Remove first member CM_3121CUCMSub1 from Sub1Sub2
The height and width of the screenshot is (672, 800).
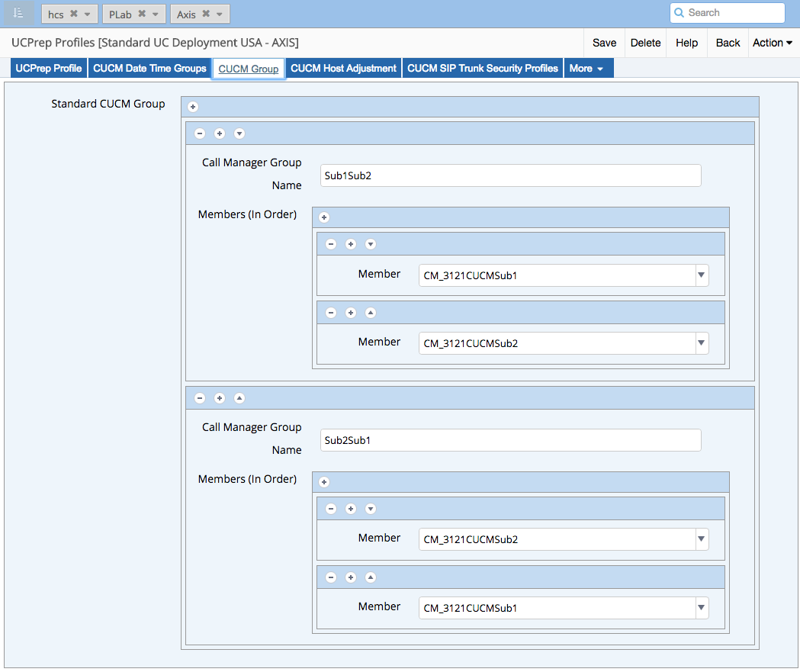tap(331, 244)
